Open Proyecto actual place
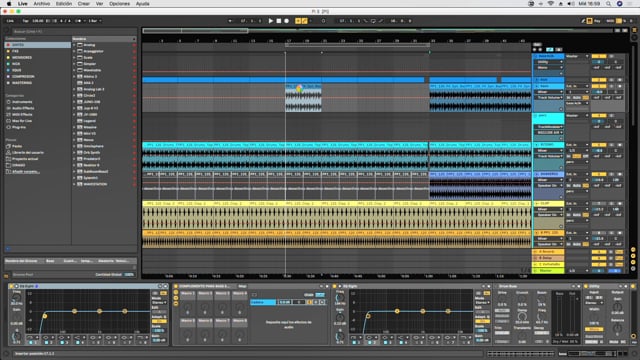 24,159
